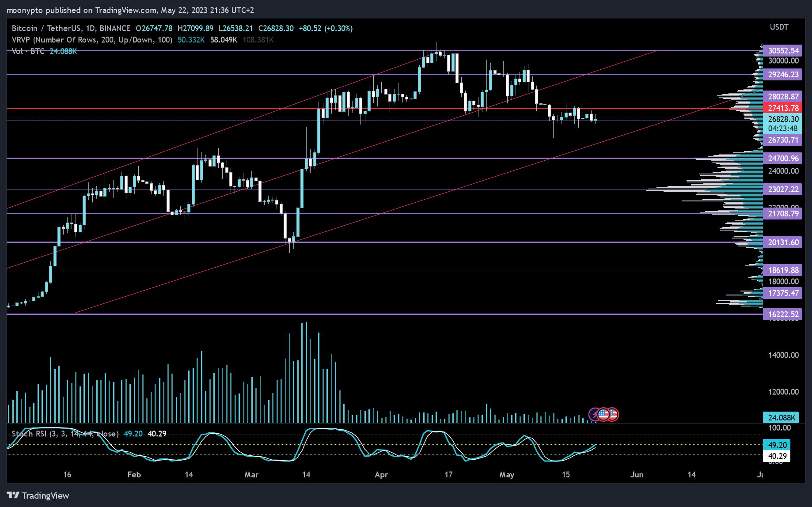Click the May label on time axis
Screen dimensions: 812x507
pos(507,475)
